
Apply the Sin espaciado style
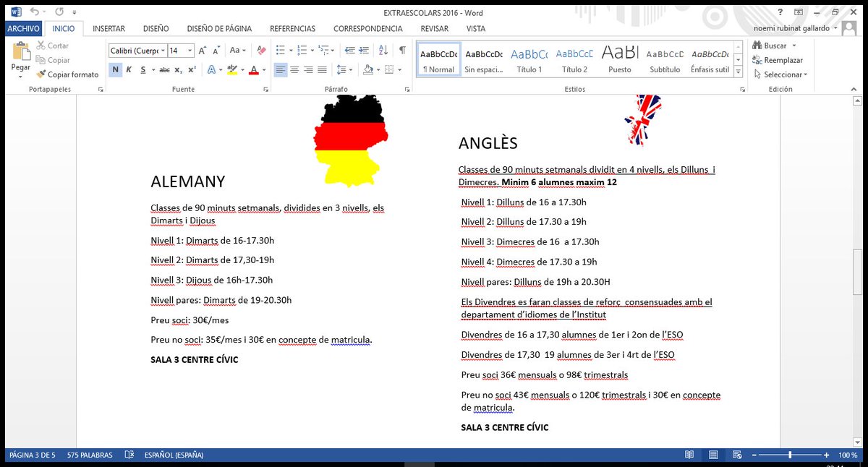click(484, 60)
